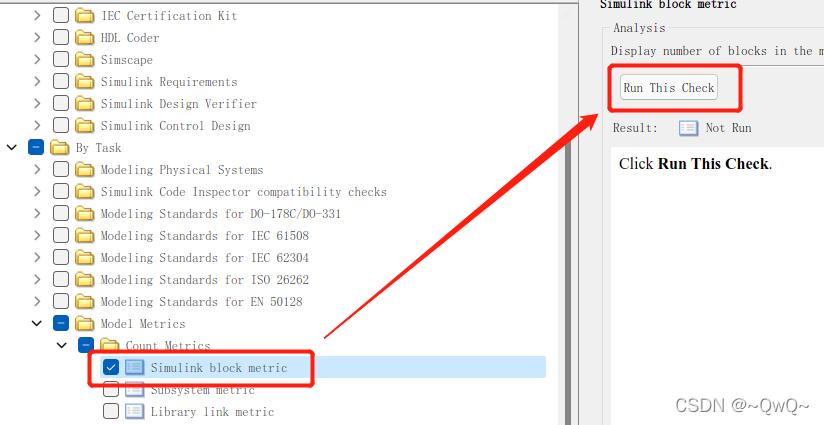Click the By Task folder icon
Image resolution: width=824 pixels, height=425 pixels.
[x=60, y=148]
